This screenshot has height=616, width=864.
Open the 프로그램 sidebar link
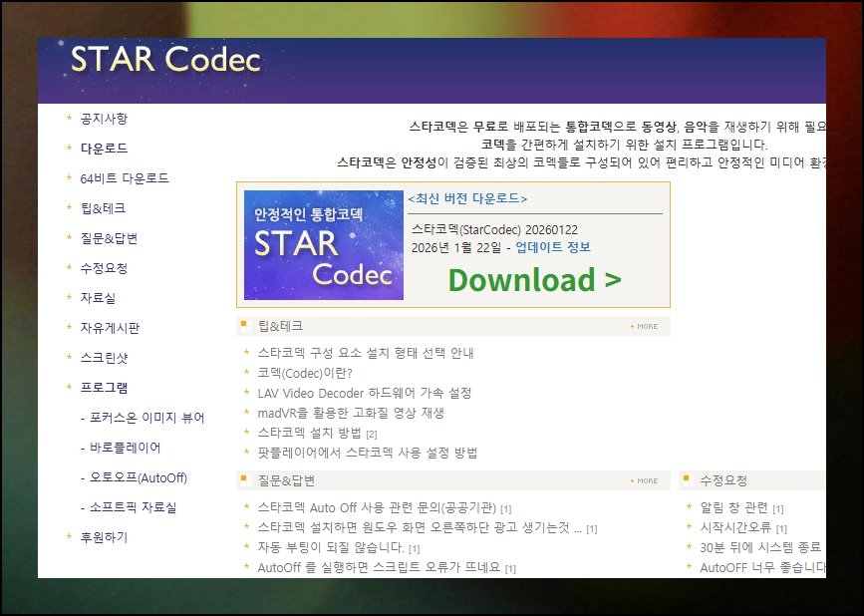point(104,388)
